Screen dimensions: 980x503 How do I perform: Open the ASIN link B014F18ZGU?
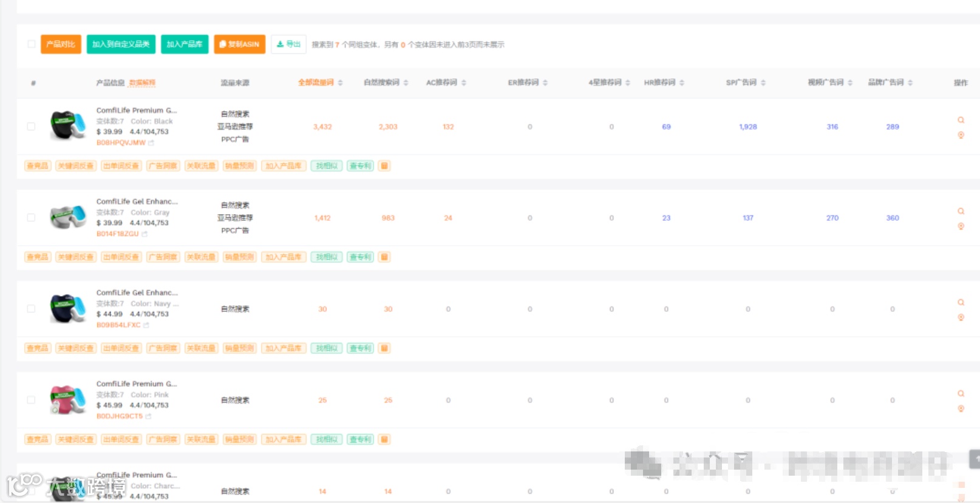118,234
